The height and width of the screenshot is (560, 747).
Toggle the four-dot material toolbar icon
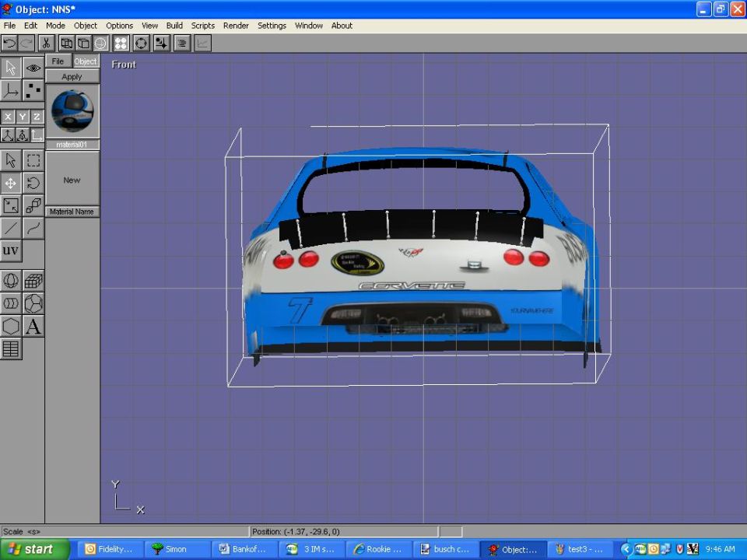pos(121,44)
